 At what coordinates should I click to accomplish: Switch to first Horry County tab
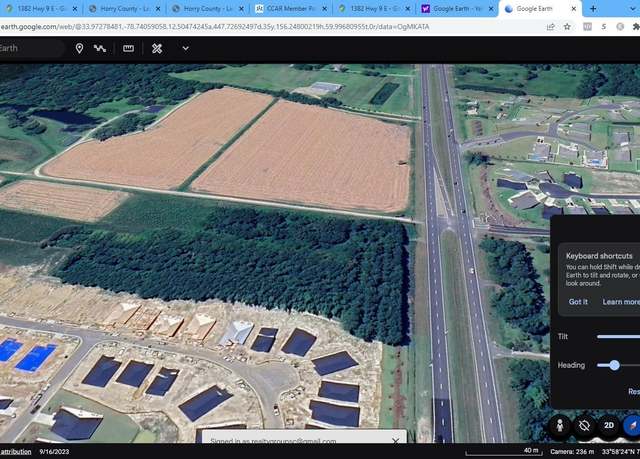tap(124, 9)
